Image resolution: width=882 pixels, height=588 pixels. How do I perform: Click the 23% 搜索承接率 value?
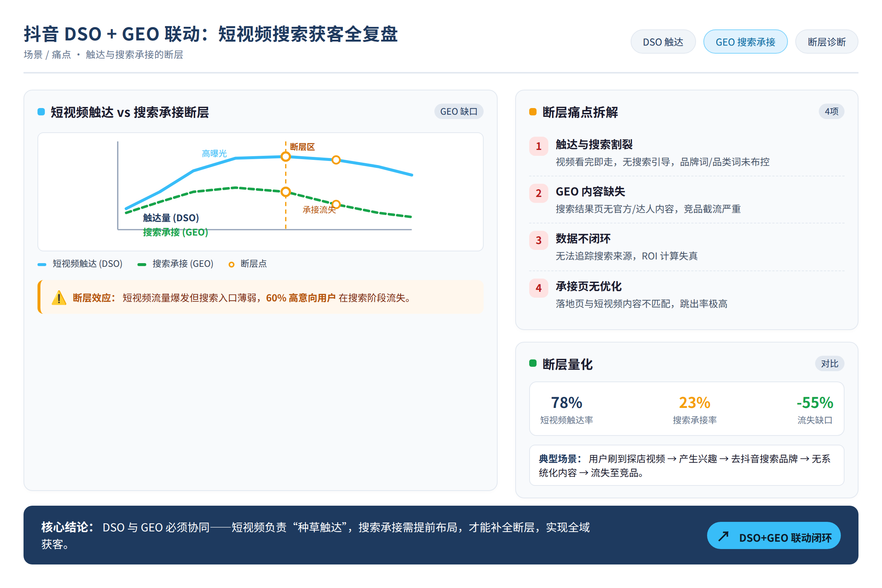pyautogui.click(x=695, y=402)
